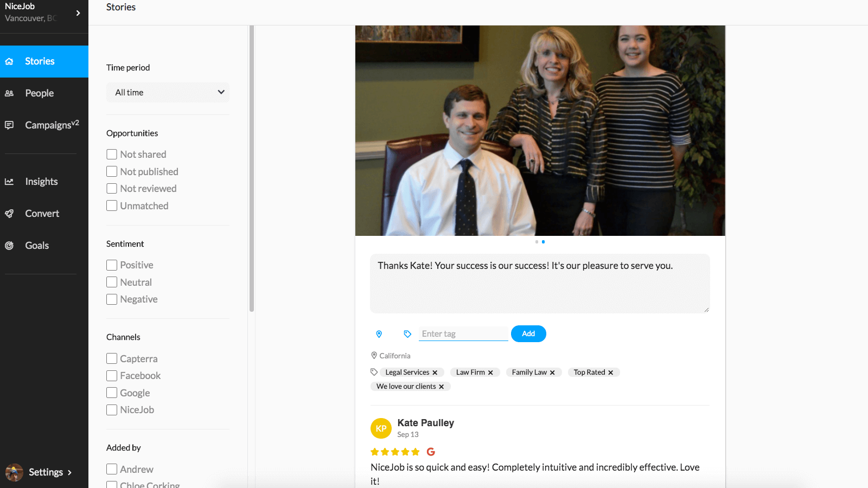Select the Capterra channel filter
The width and height of the screenshot is (868, 488).
pos(112,358)
